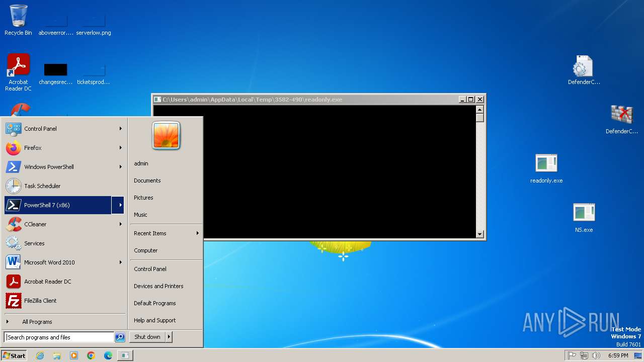Launch Windows PowerShell from Start menu
644x362 pixels.
[58, 167]
